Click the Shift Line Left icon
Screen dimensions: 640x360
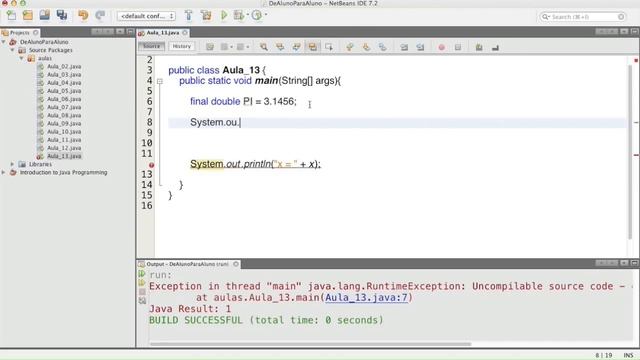pos(404,47)
